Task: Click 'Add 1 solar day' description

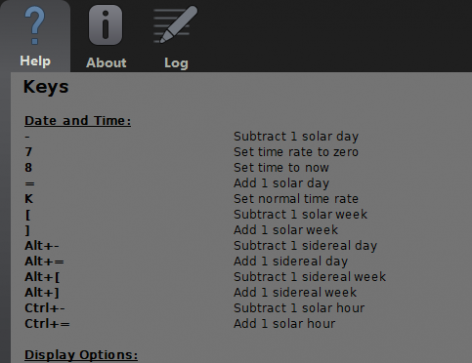Action: tap(281, 183)
